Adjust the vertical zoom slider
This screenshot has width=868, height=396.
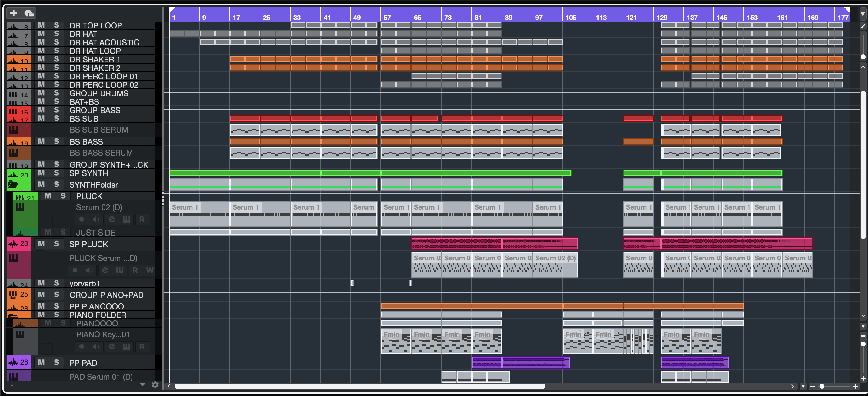coord(863,344)
